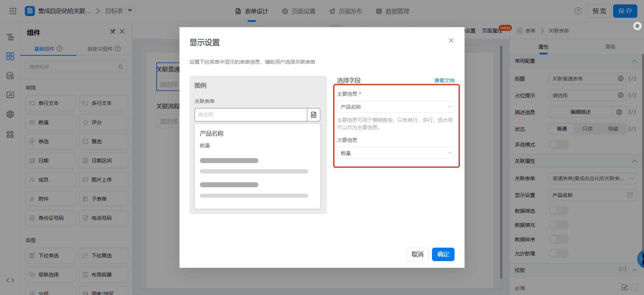Click variable binding icon for 标题

click(x=632, y=79)
